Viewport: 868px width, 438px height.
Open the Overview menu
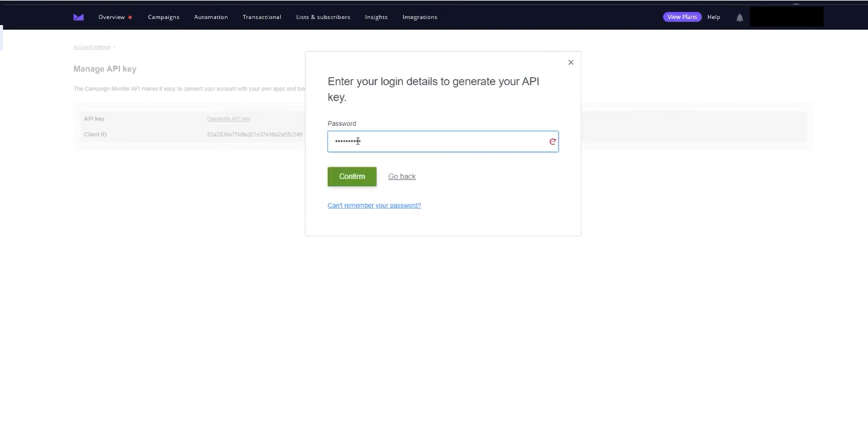coord(112,17)
